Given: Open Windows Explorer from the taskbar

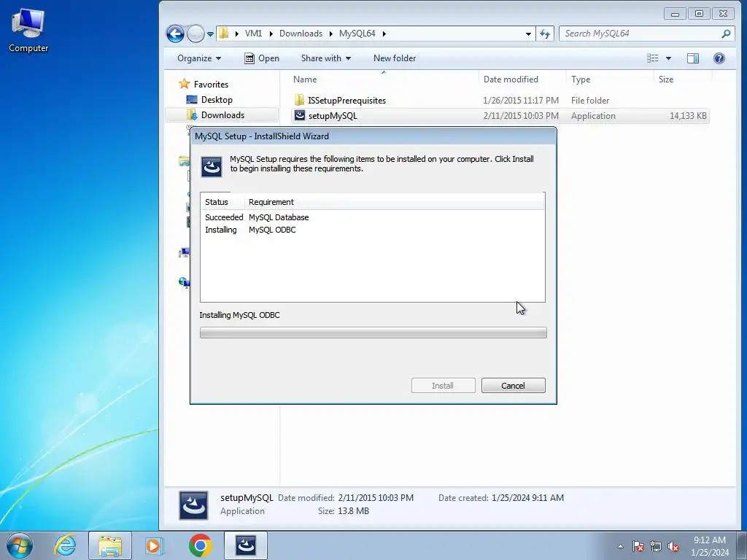Looking at the screenshot, I should click(109, 545).
